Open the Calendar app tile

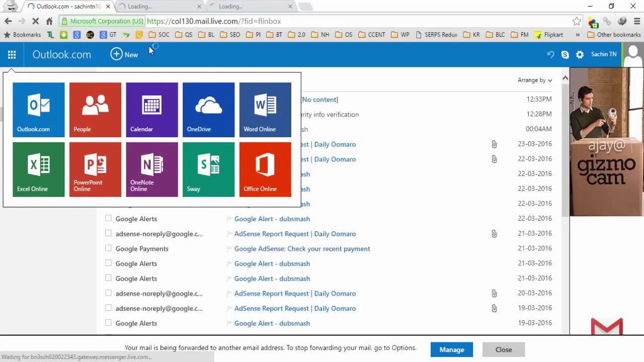pyautogui.click(x=152, y=110)
